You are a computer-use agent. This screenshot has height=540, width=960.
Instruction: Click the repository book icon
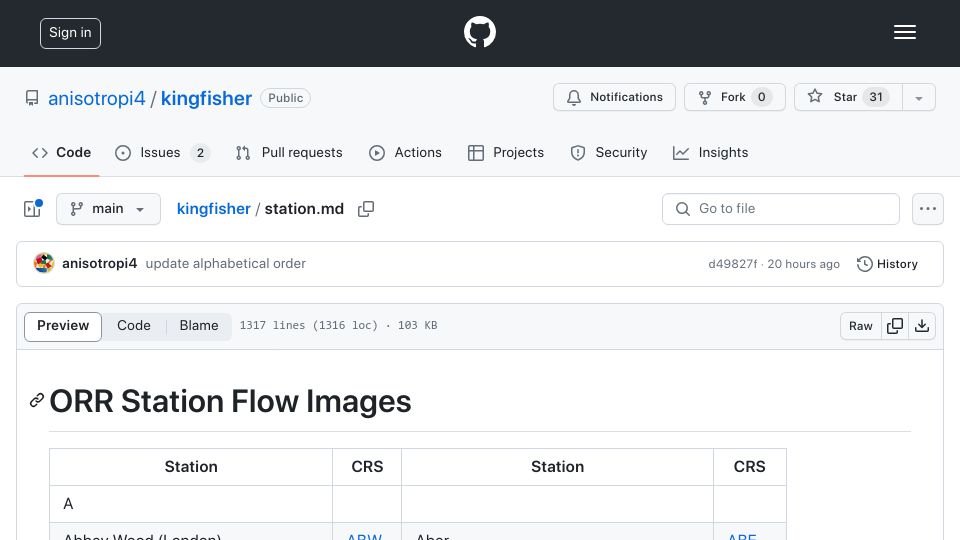pyautogui.click(x=32, y=98)
